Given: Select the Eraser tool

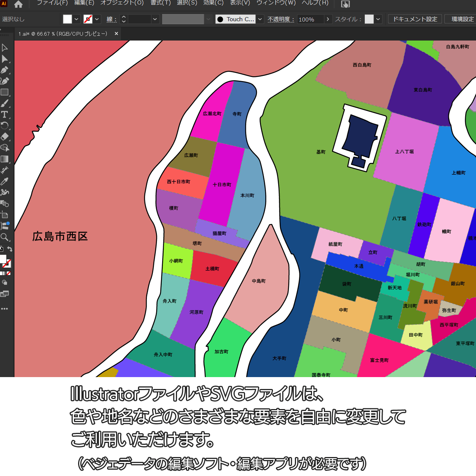Looking at the screenshot, I should pyautogui.click(x=5, y=137).
